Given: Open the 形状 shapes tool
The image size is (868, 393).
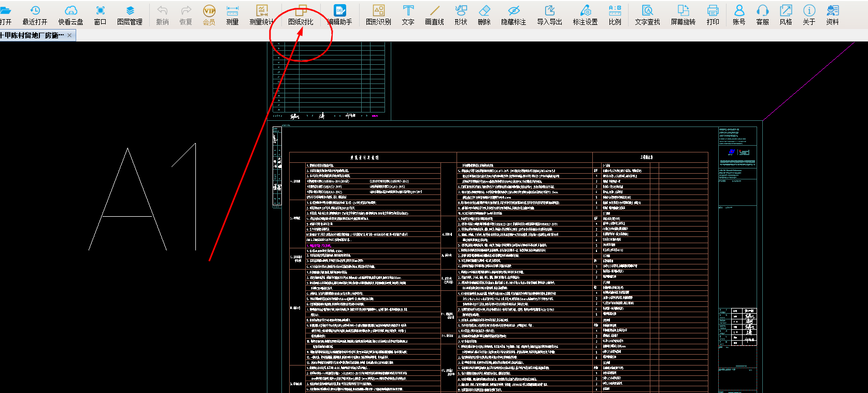Looking at the screenshot, I should point(461,15).
